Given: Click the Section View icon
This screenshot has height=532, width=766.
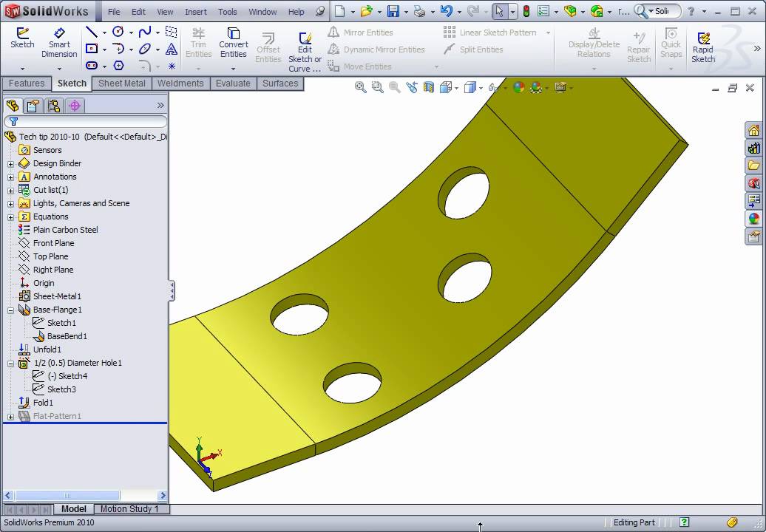Looking at the screenshot, I should tap(428, 87).
